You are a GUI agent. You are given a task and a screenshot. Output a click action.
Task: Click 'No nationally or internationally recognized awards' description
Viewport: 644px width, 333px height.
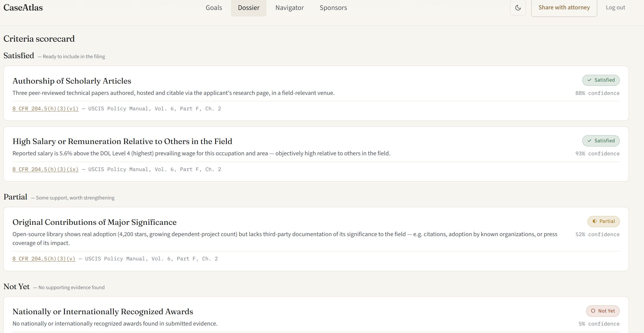pyautogui.click(x=115, y=324)
